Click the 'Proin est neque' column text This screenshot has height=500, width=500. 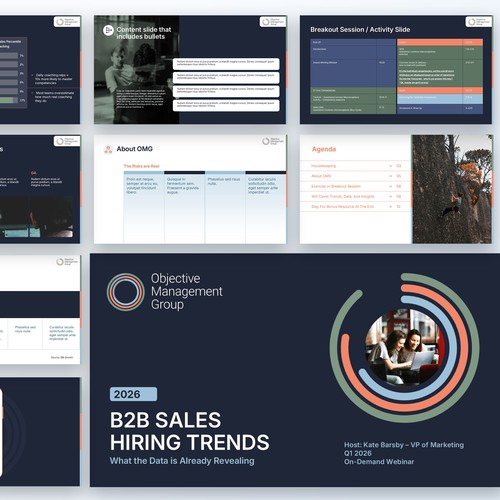[x=142, y=186]
